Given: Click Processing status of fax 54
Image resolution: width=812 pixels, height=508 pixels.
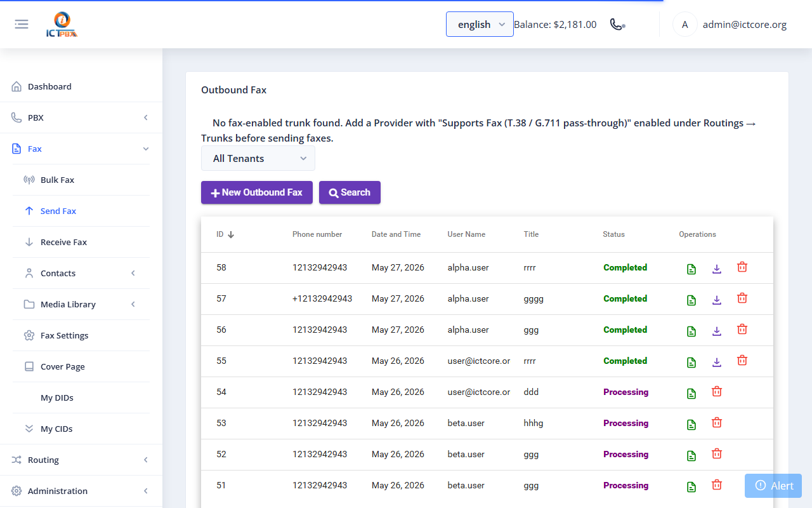Looking at the screenshot, I should coord(626,392).
